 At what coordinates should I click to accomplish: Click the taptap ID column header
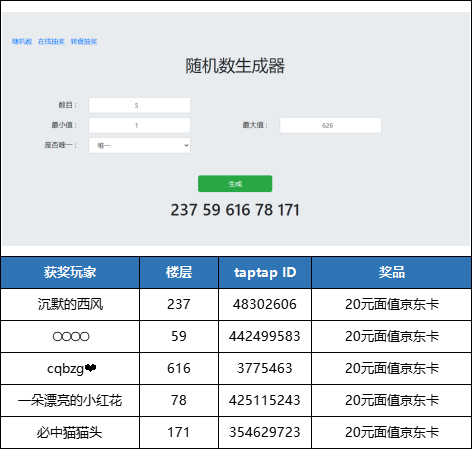pos(265,272)
